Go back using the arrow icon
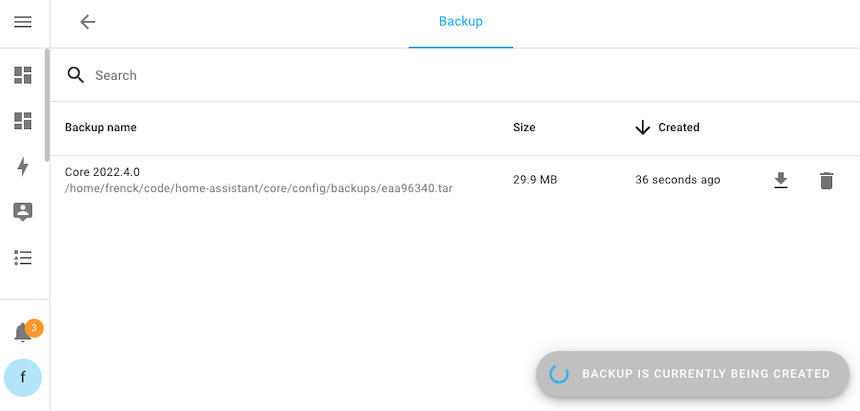The image size is (860, 411). (88, 22)
